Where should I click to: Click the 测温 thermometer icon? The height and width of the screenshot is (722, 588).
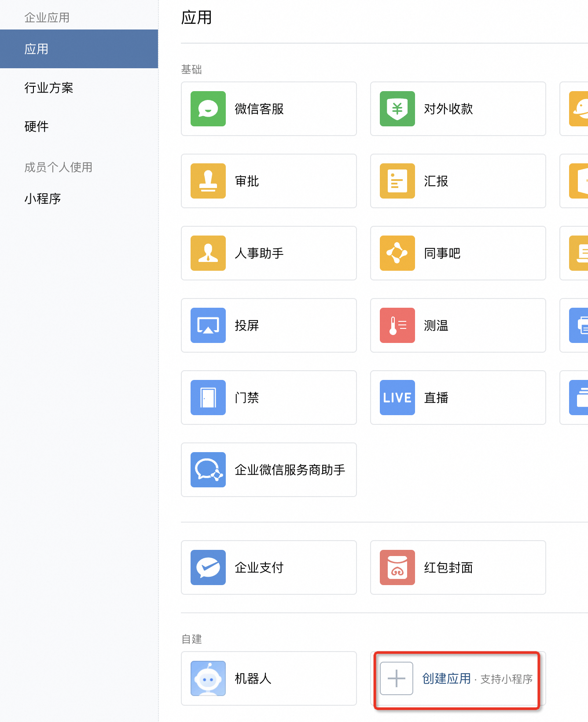point(397,325)
